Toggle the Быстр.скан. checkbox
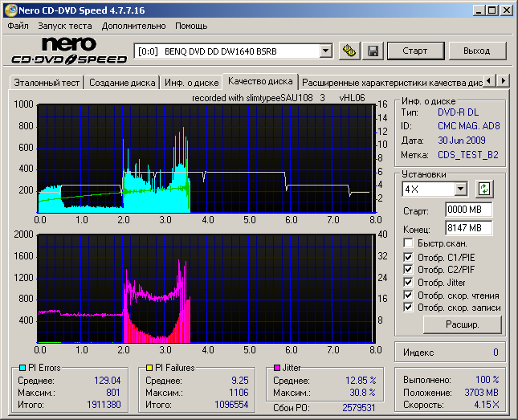The image size is (518, 420). point(408,243)
